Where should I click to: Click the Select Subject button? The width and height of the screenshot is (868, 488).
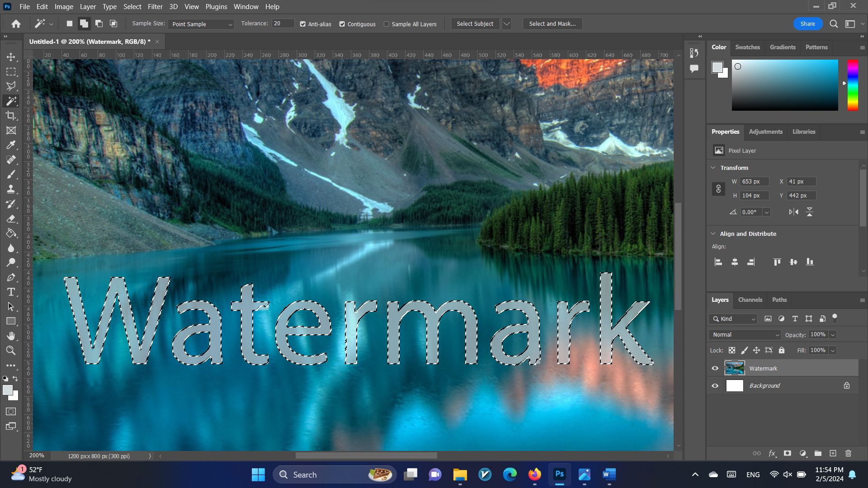click(475, 24)
